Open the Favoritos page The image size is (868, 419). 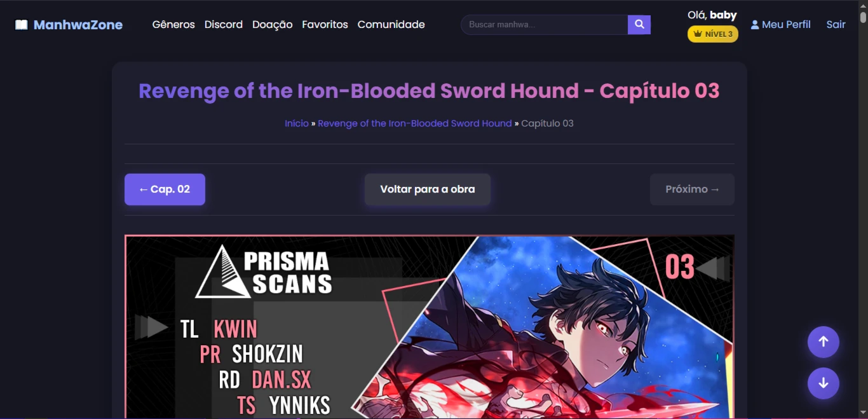tap(325, 25)
